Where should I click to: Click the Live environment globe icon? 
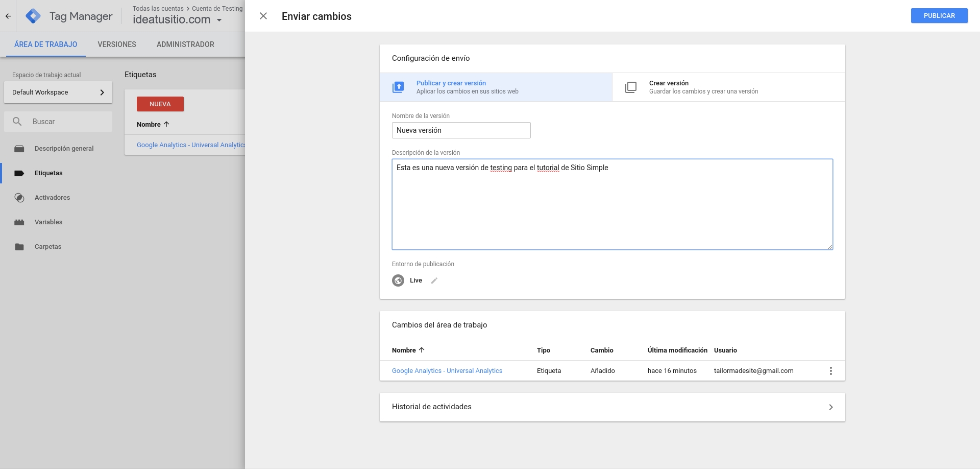[398, 280]
